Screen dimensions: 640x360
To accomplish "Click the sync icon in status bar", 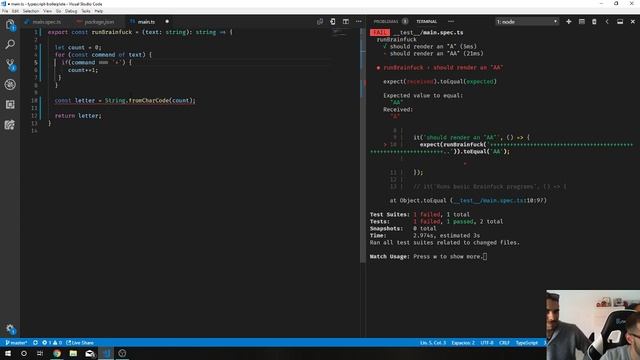I will pyautogui.click(x=36, y=343).
